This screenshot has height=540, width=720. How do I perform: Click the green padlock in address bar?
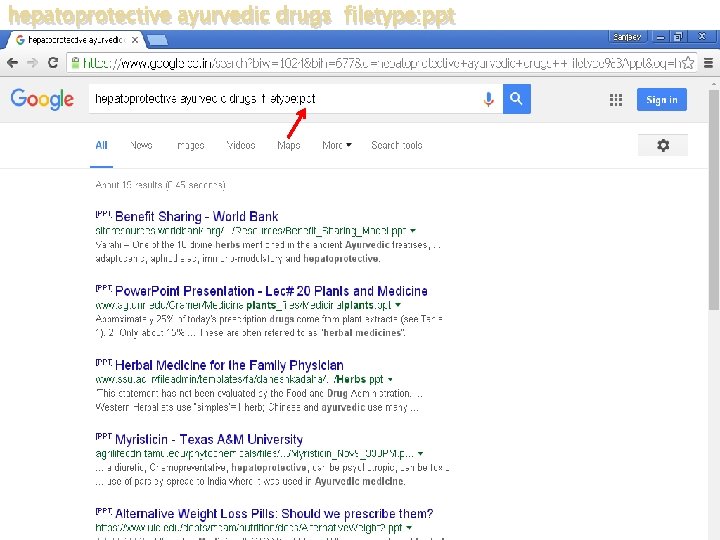(x=75, y=62)
